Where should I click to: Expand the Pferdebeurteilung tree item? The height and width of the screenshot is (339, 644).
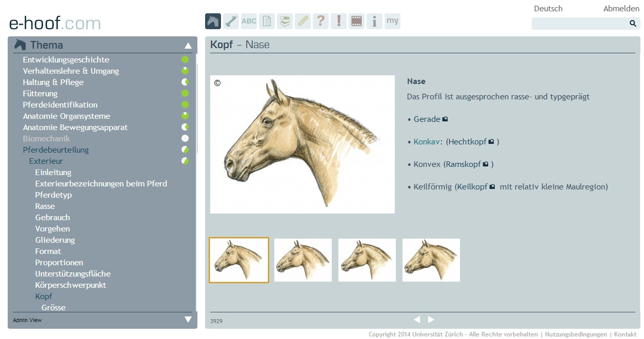pyautogui.click(x=56, y=150)
